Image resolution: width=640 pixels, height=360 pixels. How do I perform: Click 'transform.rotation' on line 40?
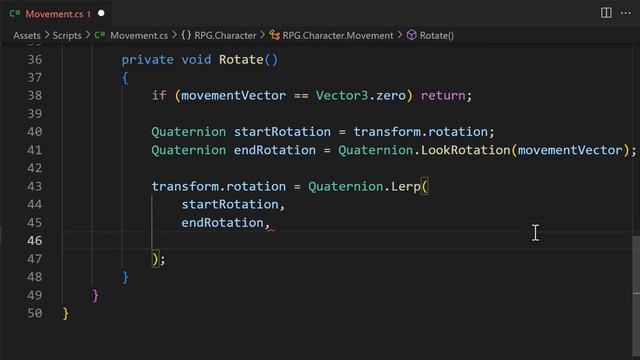point(420,132)
